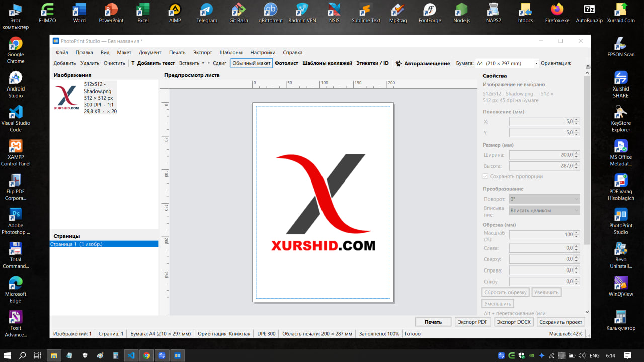The width and height of the screenshot is (644, 362).
Task: Open File Explorer from taskbar
Action: tap(53, 355)
